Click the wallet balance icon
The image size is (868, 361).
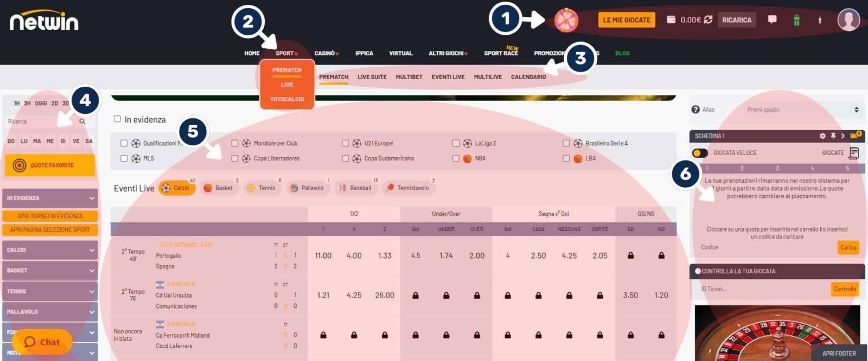(x=671, y=20)
